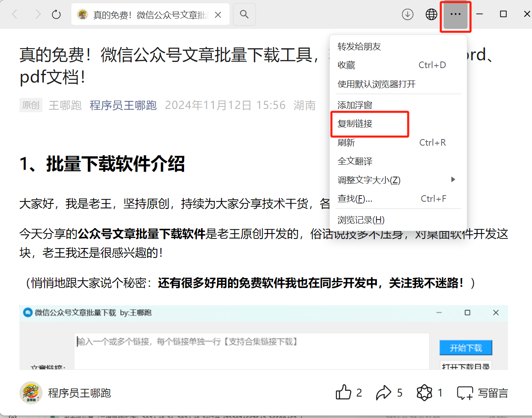Click the 原创 tag

pos(31,105)
